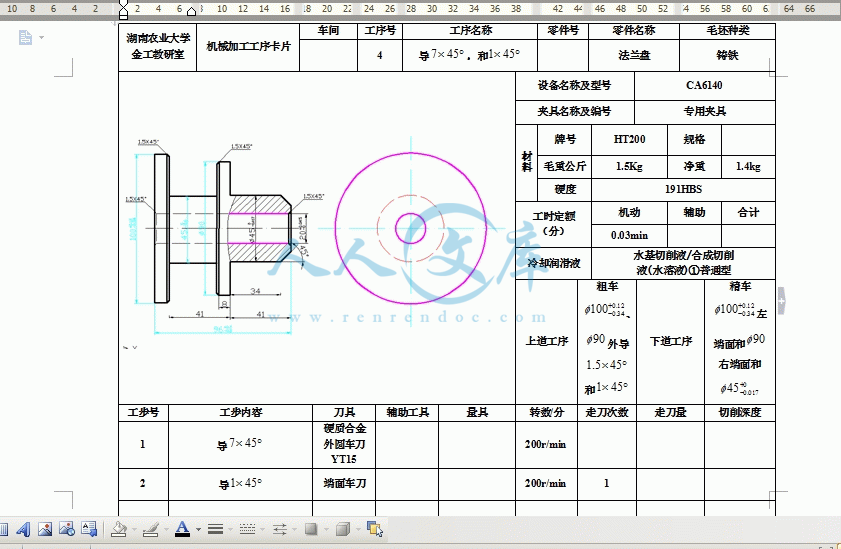Apply the font color A button
The height and width of the screenshot is (549, 841).
(182, 529)
